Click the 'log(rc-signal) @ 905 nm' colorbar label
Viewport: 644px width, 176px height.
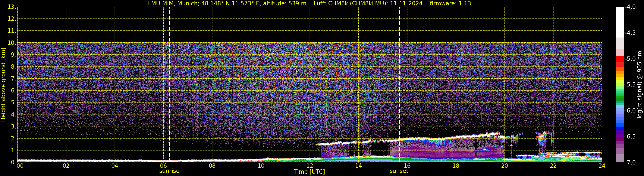640,85
